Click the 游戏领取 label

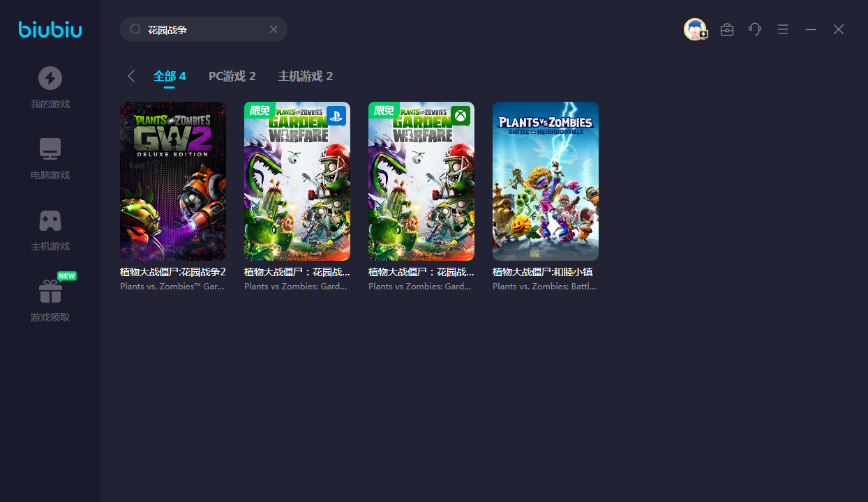tap(50, 317)
